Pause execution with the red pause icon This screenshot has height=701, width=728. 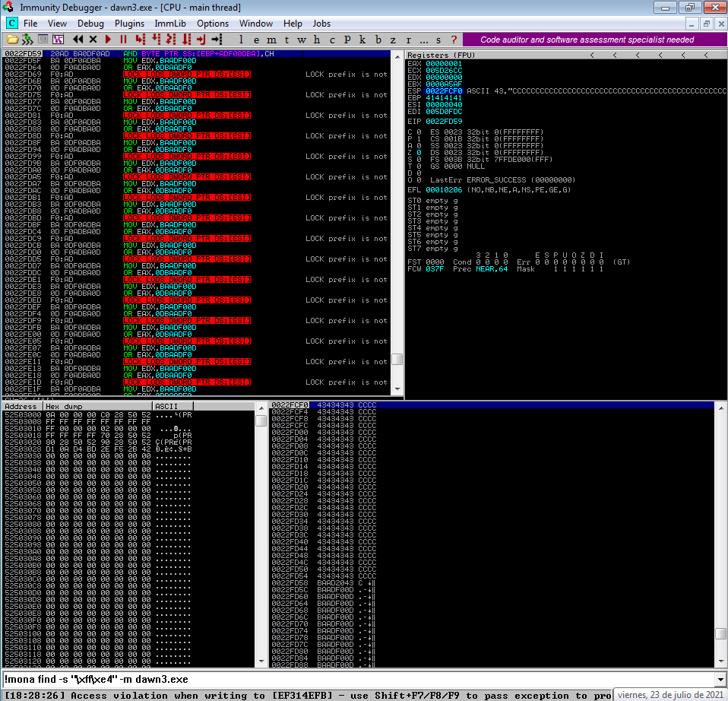point(124,40)
